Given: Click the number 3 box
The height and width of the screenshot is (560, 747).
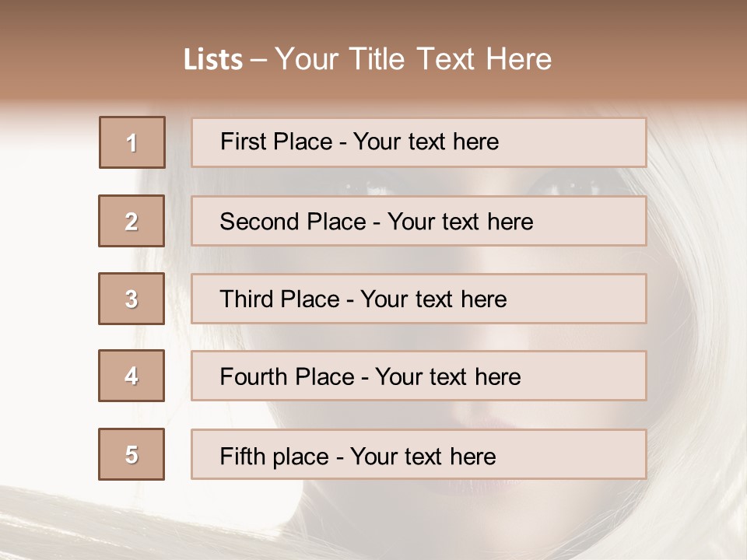Looking at the screenshot, I should [x=132, y=299].
